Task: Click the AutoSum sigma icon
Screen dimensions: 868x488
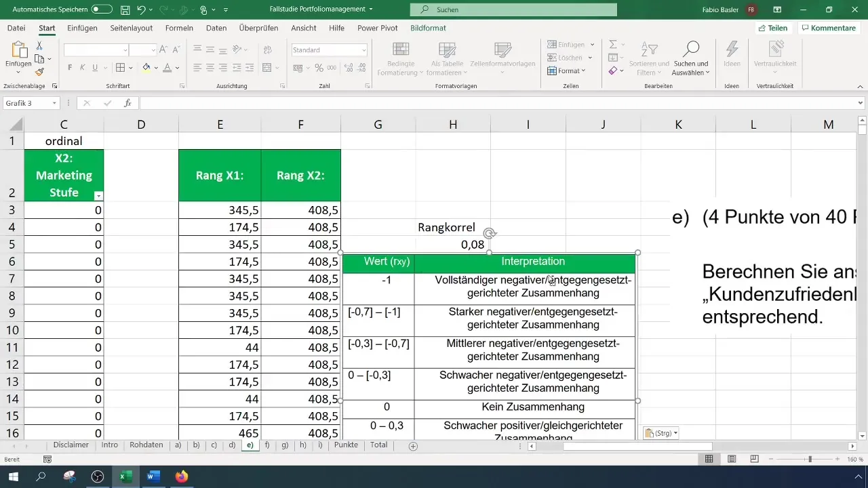Action: pos(612,45)
